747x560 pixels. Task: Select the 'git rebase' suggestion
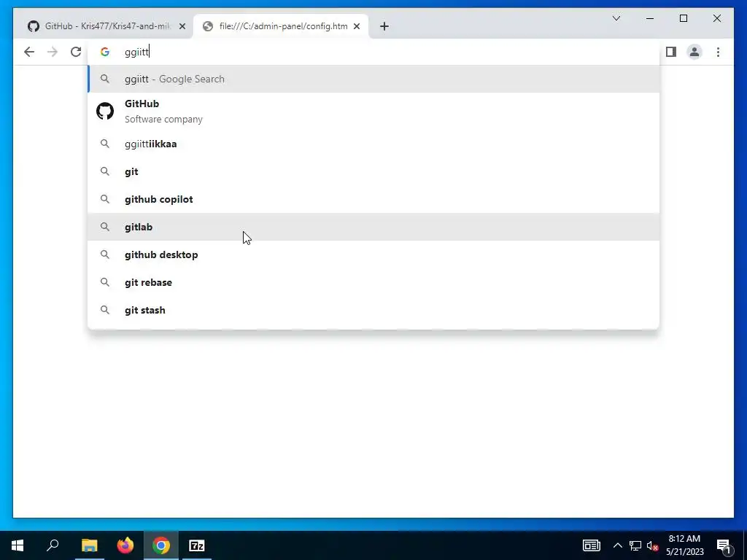point(374,282)
